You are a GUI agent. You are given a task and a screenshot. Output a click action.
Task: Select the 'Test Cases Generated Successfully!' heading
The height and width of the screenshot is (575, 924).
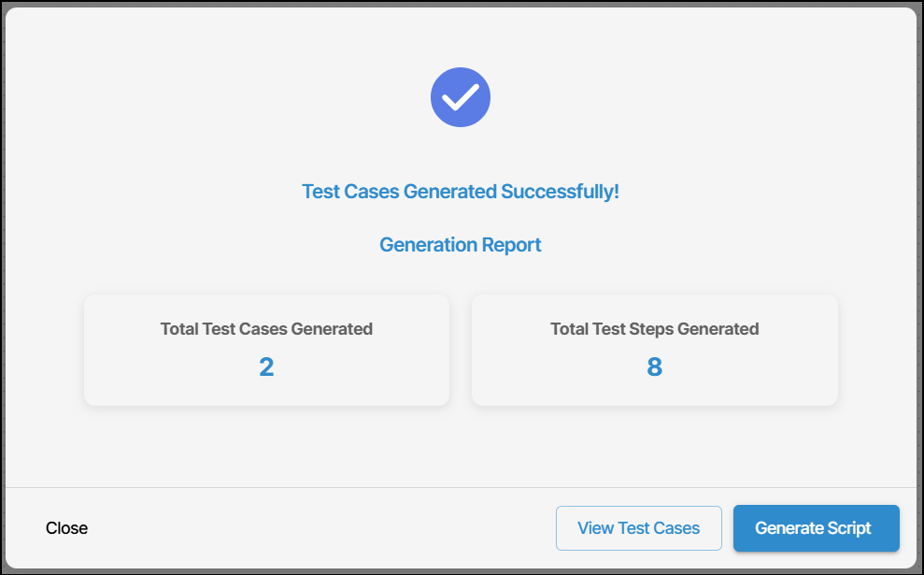pos(461,192)
